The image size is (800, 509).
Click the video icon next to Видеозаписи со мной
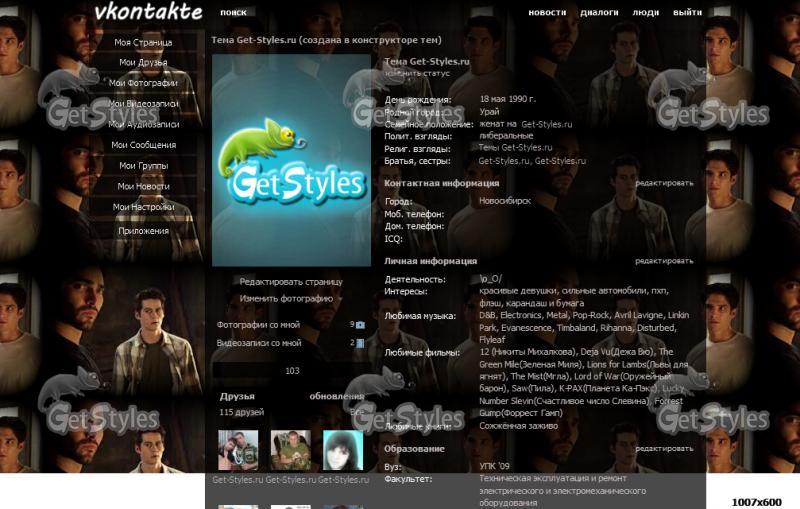(x=360, y=343)
